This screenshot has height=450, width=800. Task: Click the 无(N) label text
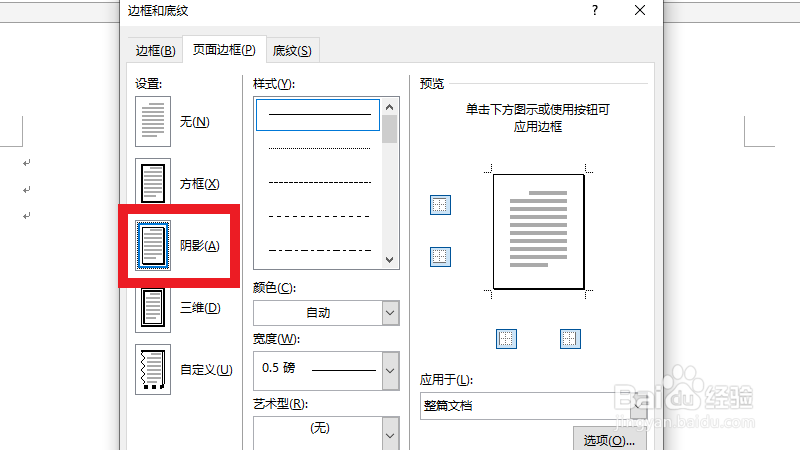(x=194, y=122)
